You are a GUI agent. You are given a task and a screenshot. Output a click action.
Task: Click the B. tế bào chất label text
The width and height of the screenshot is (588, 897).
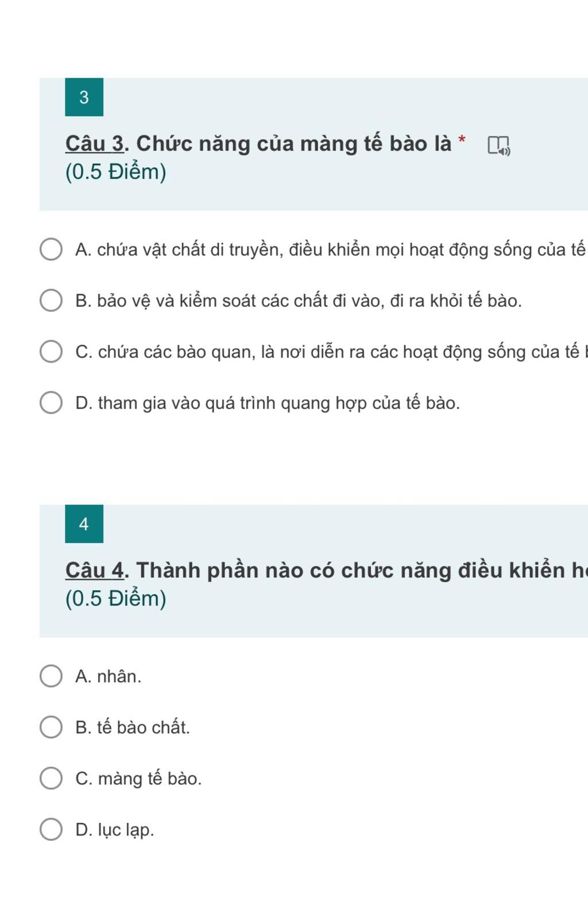(x=133, y=727)
